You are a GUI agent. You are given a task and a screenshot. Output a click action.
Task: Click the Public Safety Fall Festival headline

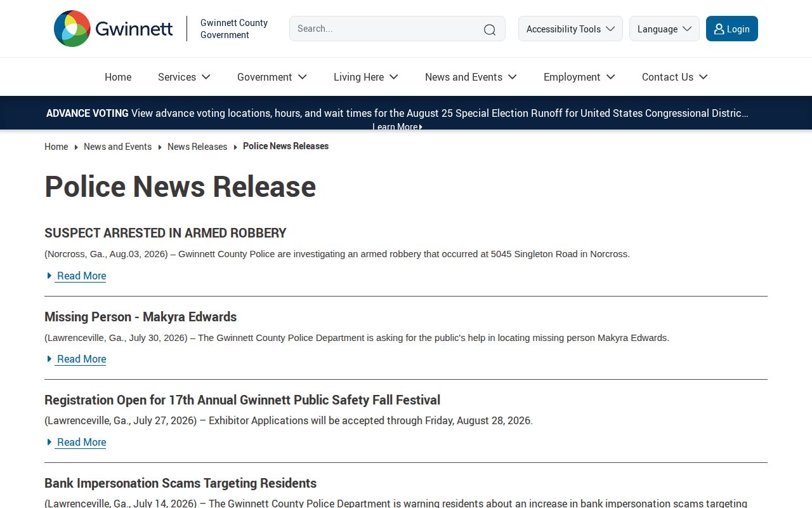tap(242, 400)
